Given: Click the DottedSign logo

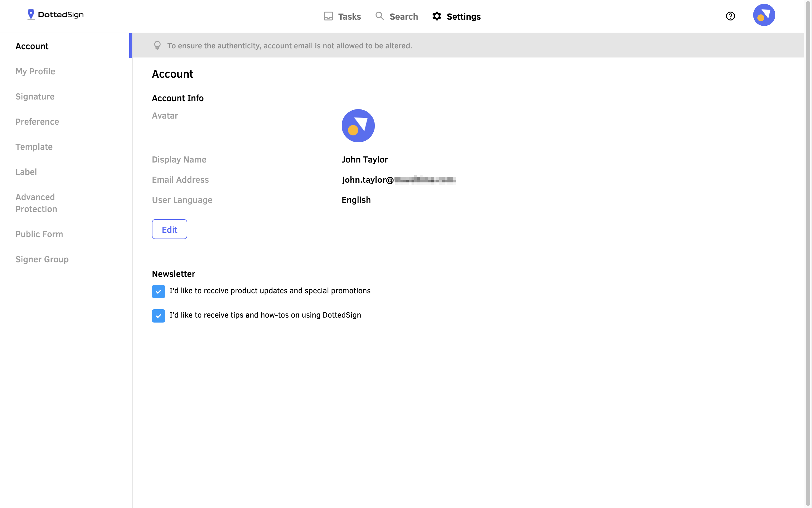Looking at the screenshot, I should [x=56, y=15].
